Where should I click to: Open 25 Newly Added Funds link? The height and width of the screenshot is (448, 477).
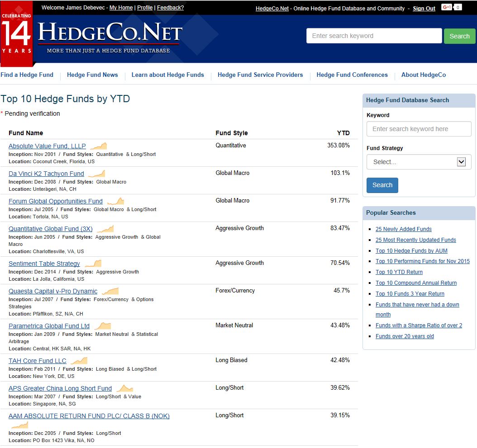click(x=403, y=229)
